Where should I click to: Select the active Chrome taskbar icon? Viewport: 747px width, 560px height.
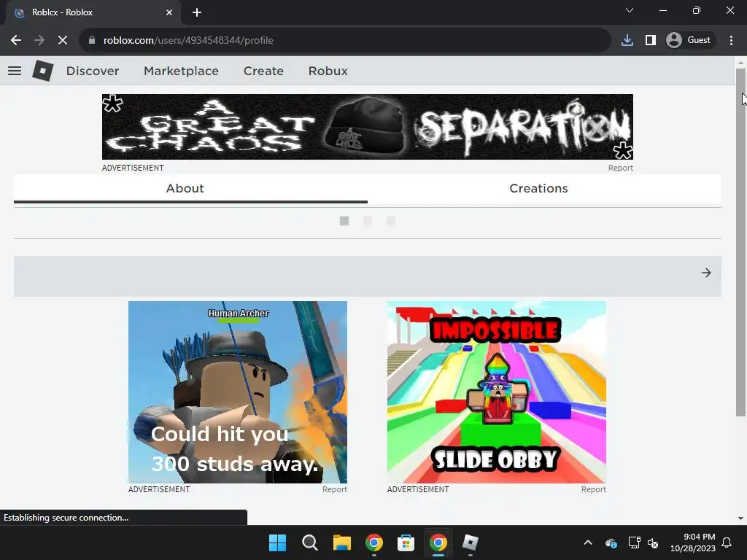[438, 542]
